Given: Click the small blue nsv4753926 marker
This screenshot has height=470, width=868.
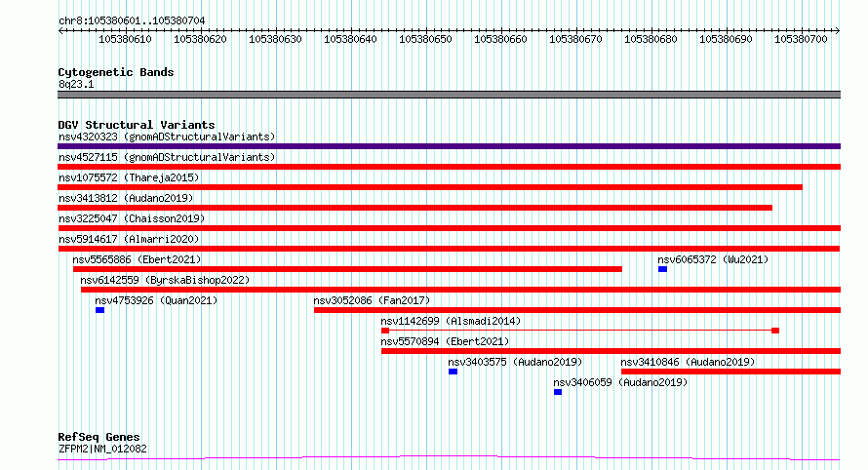Looking at the screenshot, I should coord(99,310).
